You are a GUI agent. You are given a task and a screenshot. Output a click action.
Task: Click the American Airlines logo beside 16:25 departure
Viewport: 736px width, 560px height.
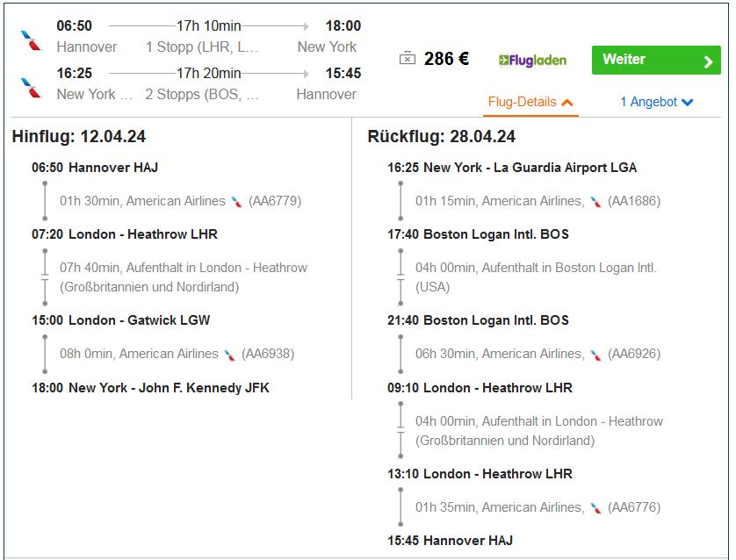pos(32,88)
